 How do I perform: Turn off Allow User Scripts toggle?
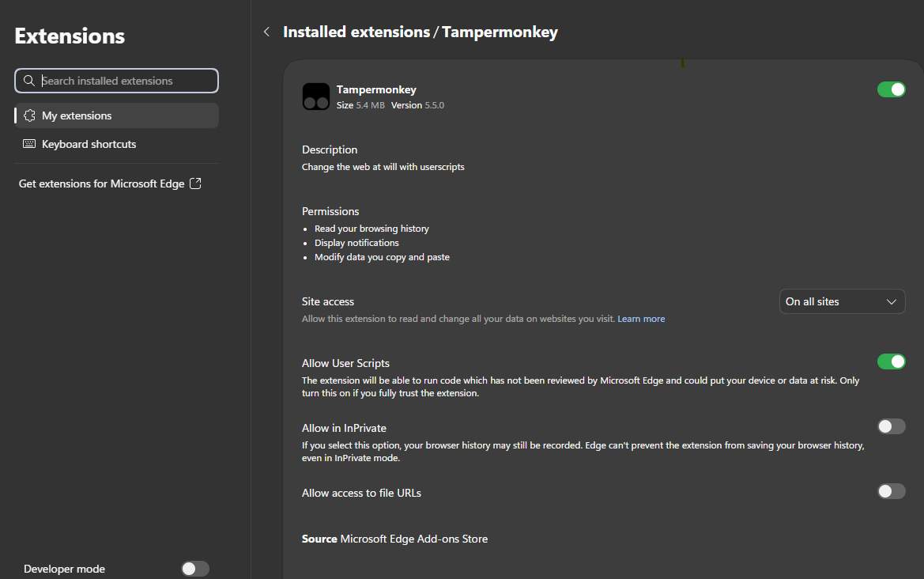coord(891,361)
